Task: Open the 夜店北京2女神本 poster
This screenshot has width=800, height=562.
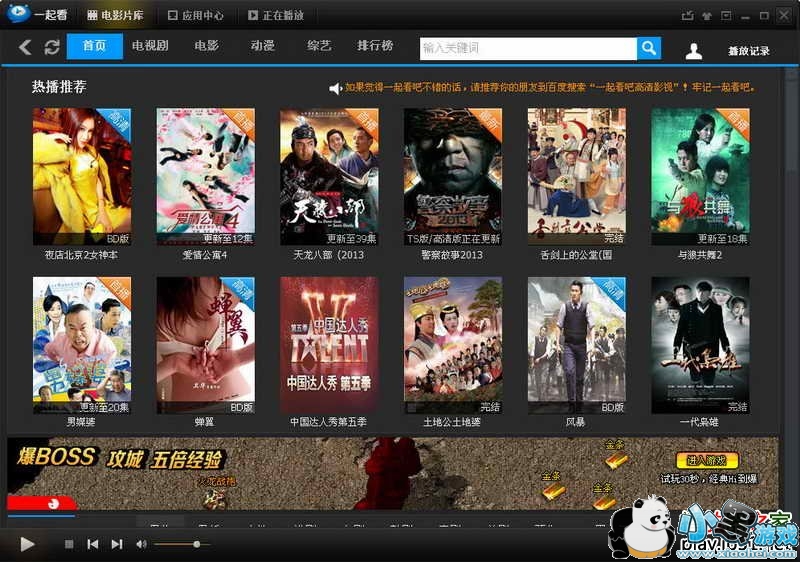Action: coord(82,176)
